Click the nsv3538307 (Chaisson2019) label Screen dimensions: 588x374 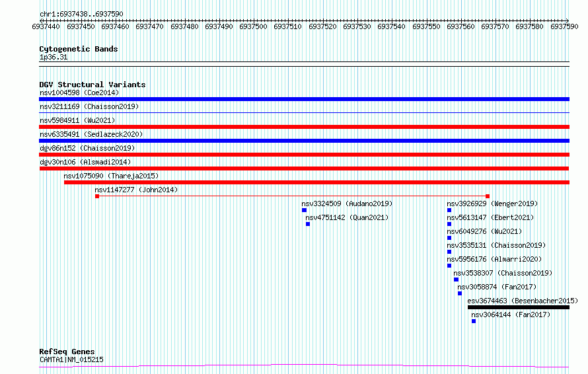pyautogui.click(x=503, y=273)
